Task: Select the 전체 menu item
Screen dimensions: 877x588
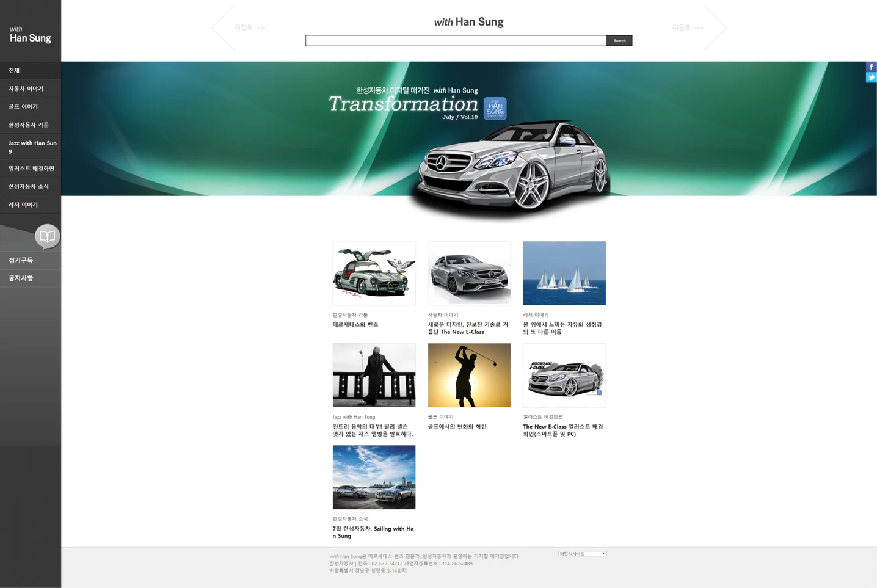Action: 31,70
